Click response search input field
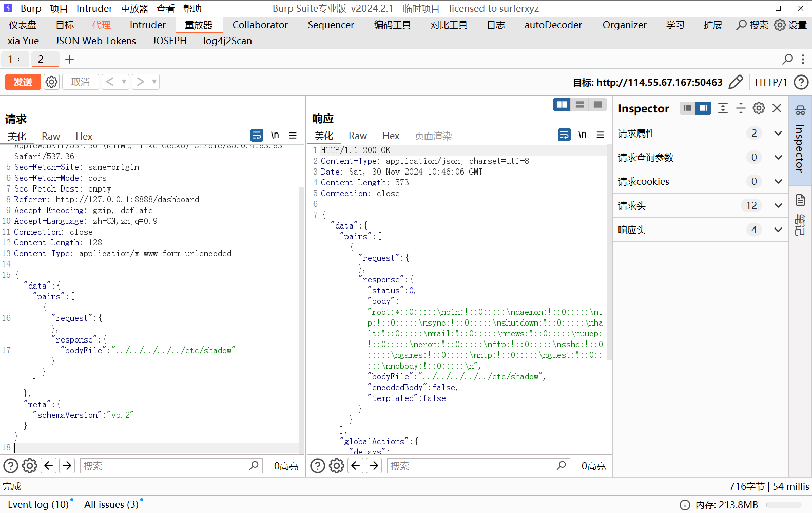The height and width of the screenshot is (513, 812). (478, 466)
